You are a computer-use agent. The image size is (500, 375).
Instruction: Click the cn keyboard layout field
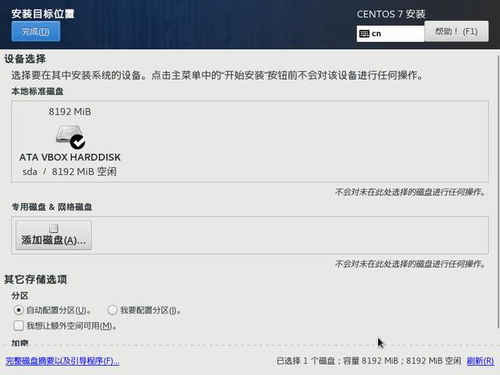390,34
